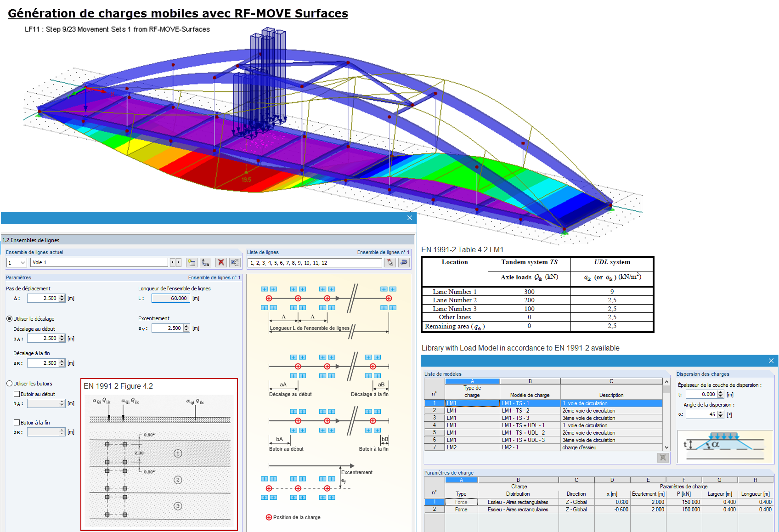Click the EN 1991-2 Figure 4.2 image
Viewport: 779px width, 532px height.
pyautogui.click(x=159, y=455)
